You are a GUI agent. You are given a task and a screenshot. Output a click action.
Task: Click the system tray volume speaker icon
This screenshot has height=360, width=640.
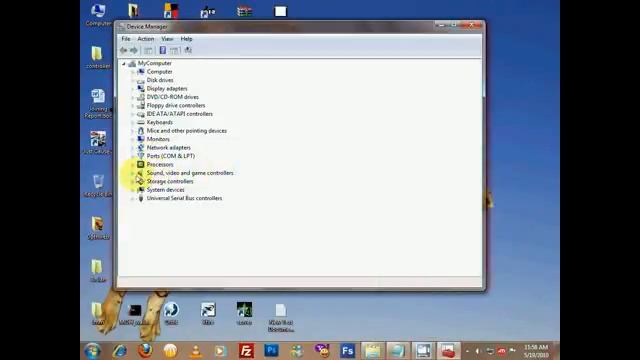click(478, 351)
